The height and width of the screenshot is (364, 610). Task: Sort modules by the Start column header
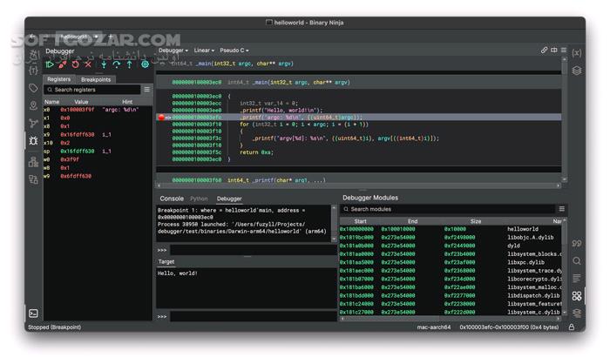coord(360,221)
